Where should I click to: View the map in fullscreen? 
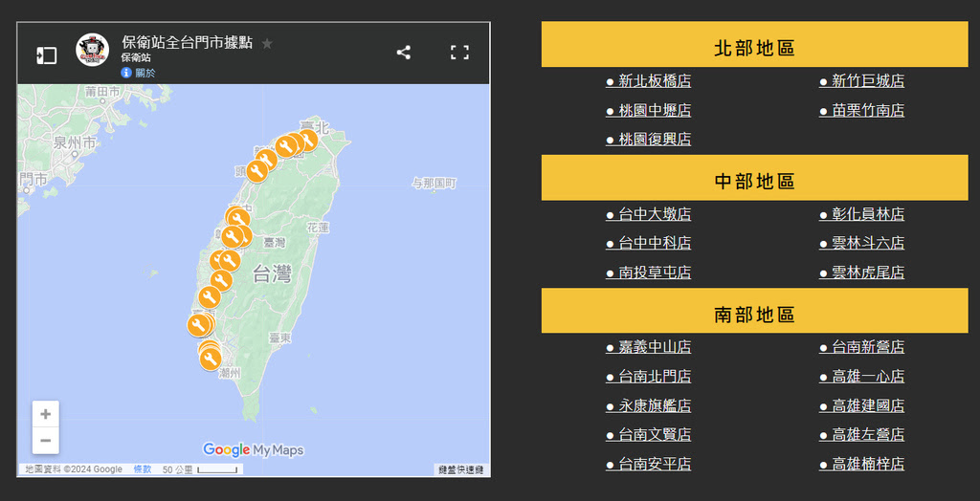459,53
